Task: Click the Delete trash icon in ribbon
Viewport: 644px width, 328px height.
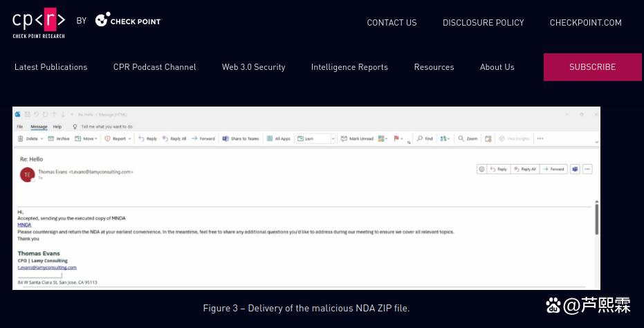Action: click(21, 138)
